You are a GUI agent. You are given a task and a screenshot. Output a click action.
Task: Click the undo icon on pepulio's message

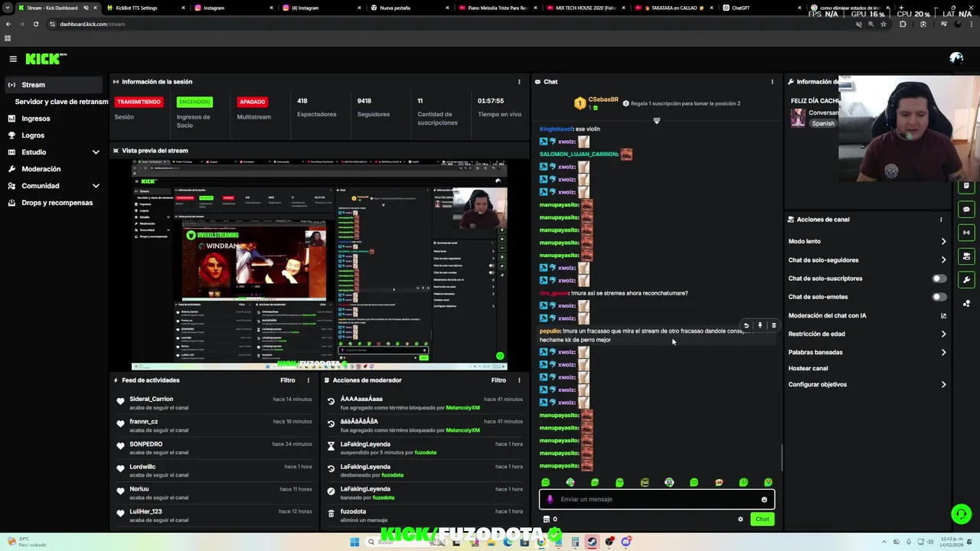(x=746, y=325)
